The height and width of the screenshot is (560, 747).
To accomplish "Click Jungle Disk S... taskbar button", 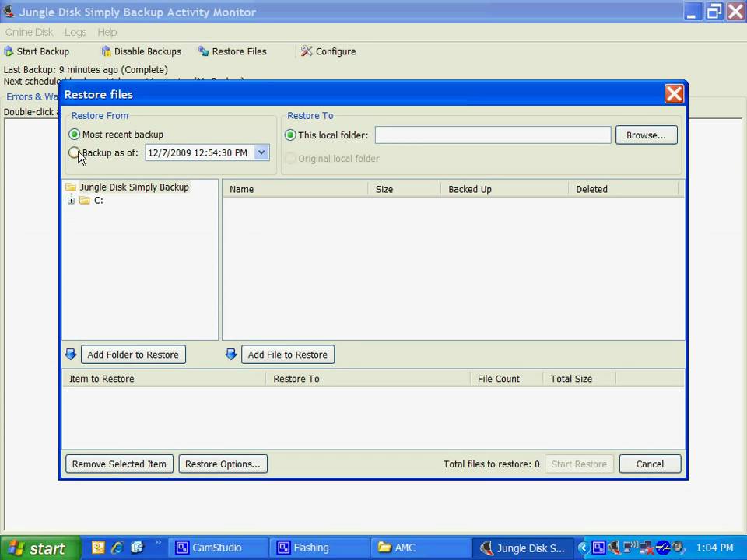I will [523, 548].
